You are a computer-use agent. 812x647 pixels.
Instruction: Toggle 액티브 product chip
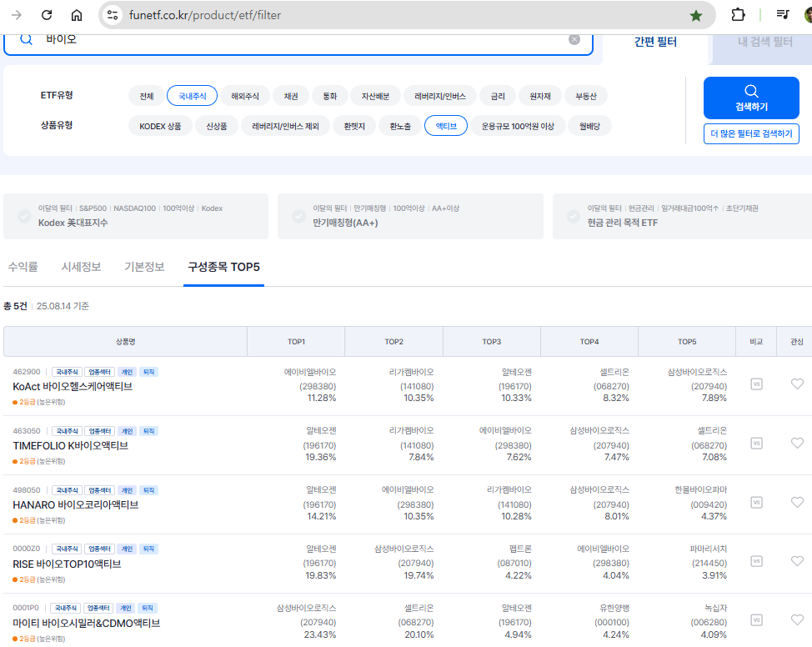click(446, 126)
